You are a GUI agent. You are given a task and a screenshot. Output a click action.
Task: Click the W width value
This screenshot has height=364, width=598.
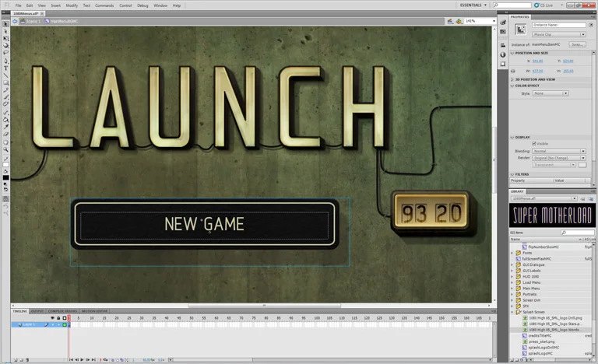pos(537,71)
